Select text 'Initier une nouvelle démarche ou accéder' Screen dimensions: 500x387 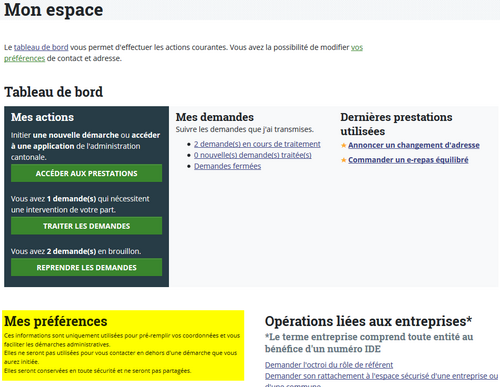click(x=85, y=135)
